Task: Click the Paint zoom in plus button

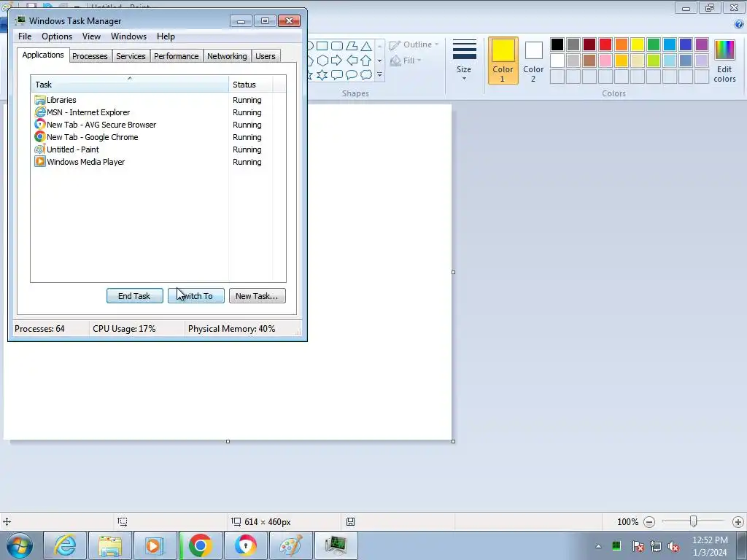Action: 738,522
